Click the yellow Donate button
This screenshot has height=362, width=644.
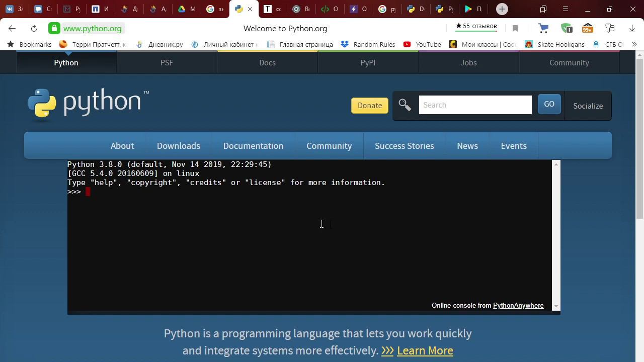(x=370, y=106)
